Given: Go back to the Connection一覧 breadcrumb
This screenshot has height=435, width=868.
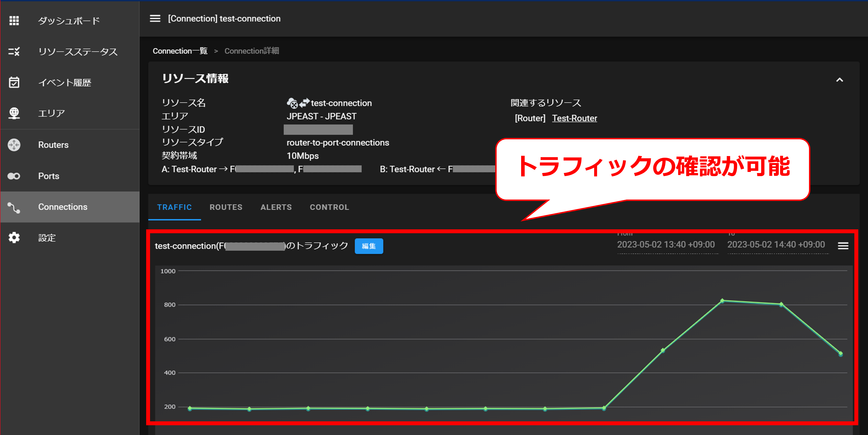Looking at the screenshot, I should (180, 51).
